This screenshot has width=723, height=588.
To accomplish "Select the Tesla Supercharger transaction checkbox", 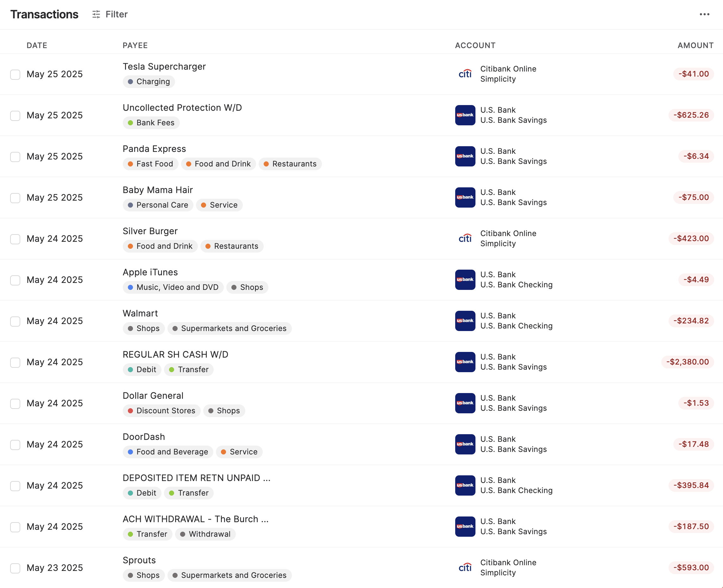I will [15, 74].
